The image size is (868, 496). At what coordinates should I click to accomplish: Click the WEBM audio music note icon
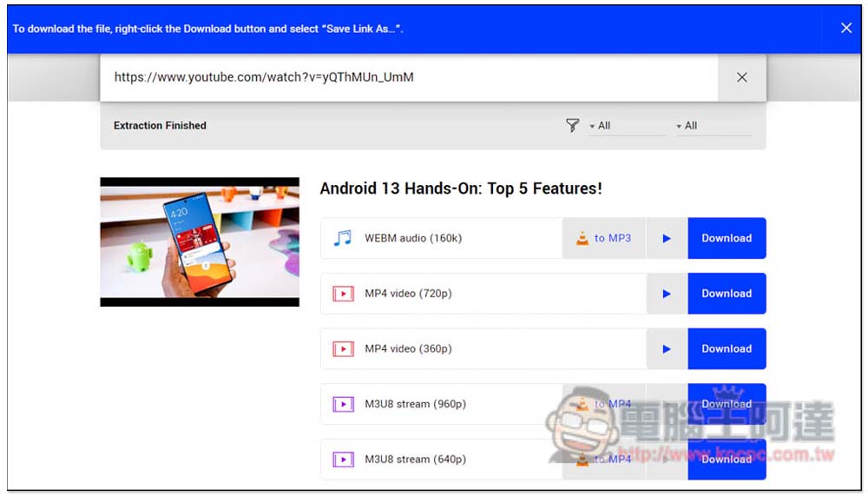click(x=343, y=238)
